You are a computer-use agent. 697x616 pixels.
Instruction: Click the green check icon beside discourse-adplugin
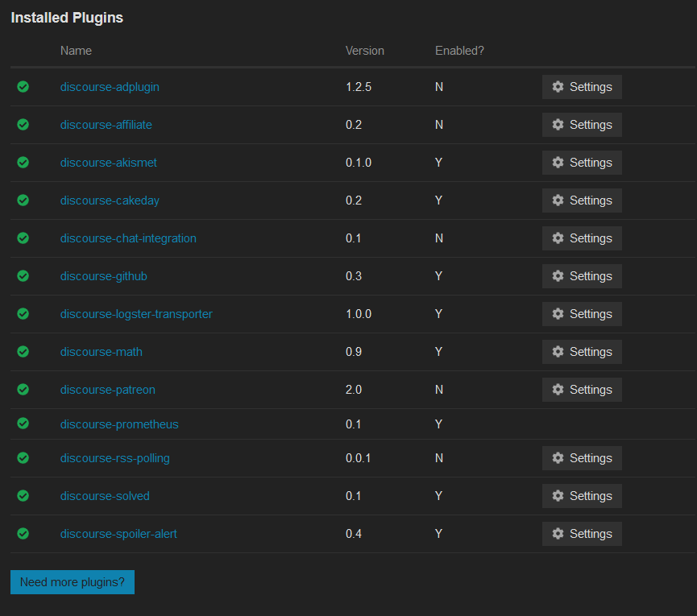click(23, 87)
